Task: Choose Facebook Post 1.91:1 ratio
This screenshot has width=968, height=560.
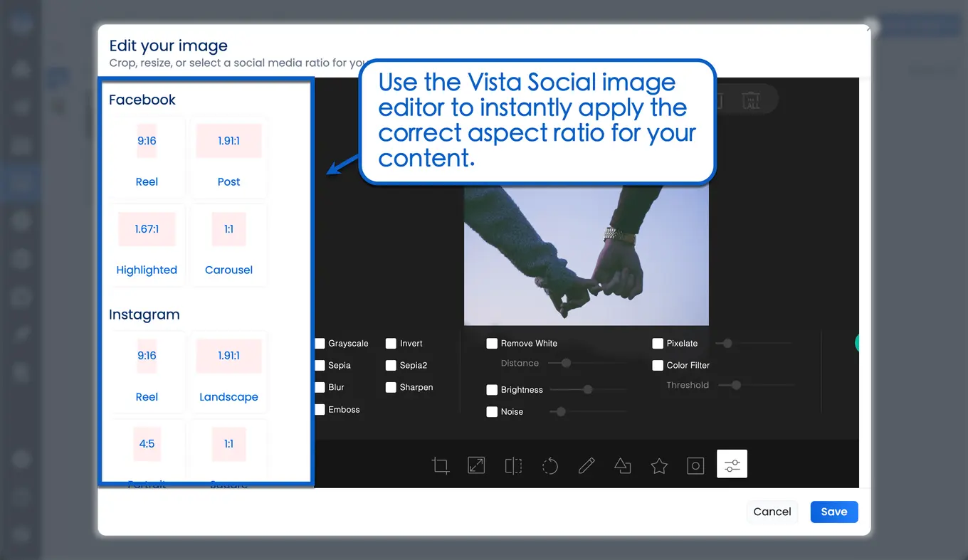Action: click(x=228, y=157)
